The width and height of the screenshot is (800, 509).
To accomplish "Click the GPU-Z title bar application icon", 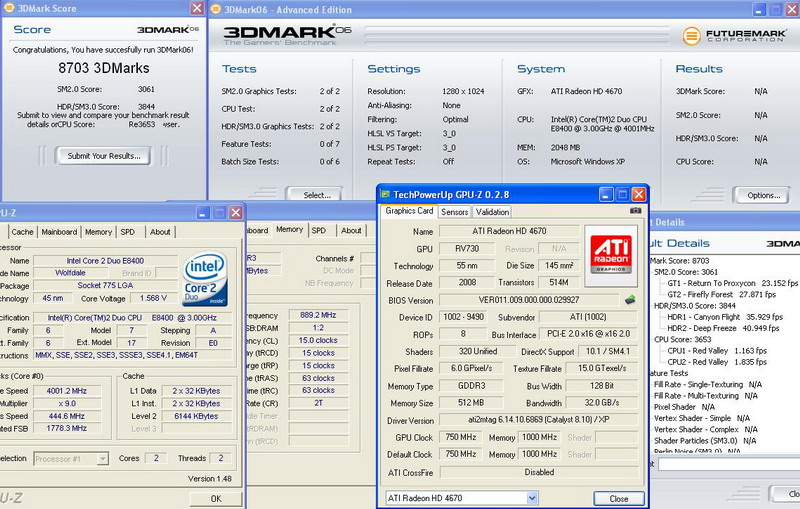I will [x=386, y=194].
